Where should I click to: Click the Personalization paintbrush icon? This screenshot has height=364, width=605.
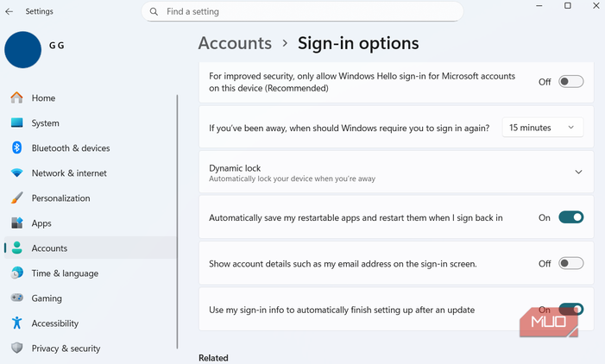click(16, 198)
